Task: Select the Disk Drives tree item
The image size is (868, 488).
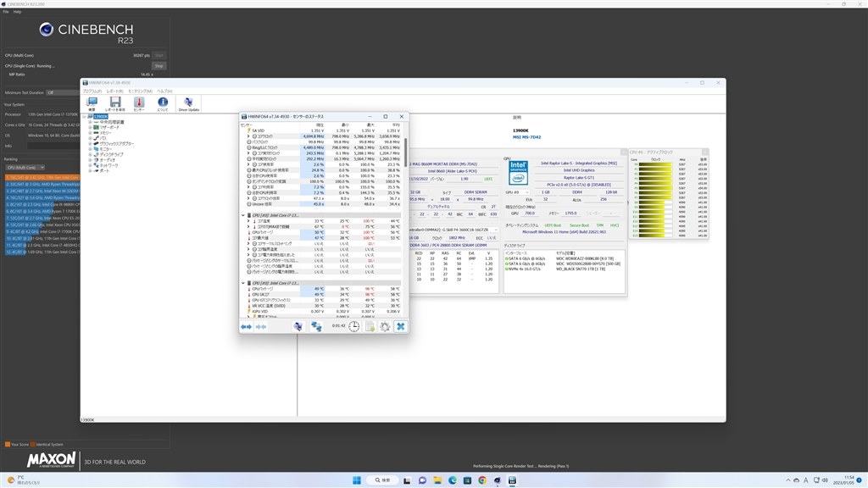Action: 111,154
